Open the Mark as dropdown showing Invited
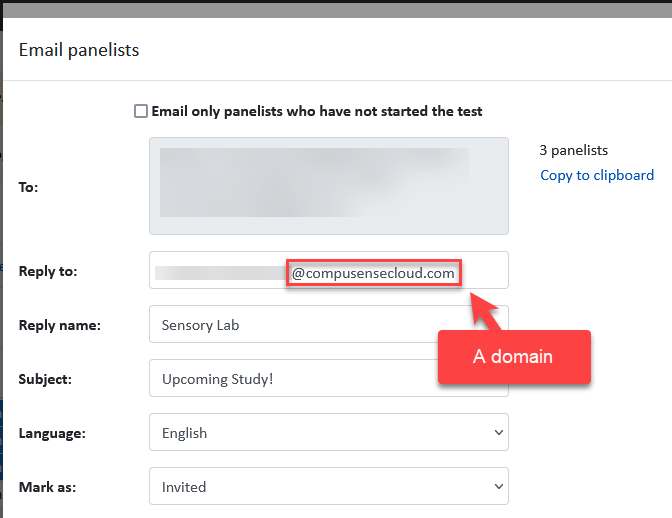 pos(329,486)
